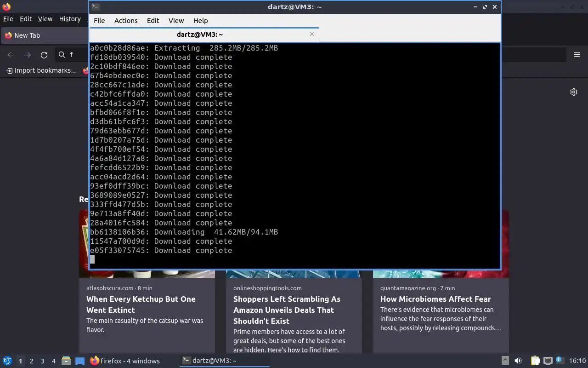This screenshot has width=588, height=368.
Task: Open the network status tray icon
Action: (548, 361)
